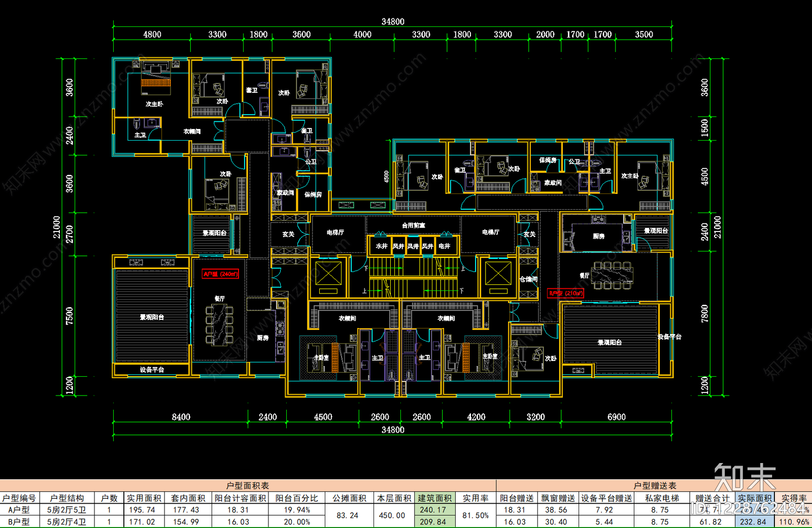This screenshot has height=528, width=812.
Task: Click the 4000 dimension label at top
Action: click(362, 35)
